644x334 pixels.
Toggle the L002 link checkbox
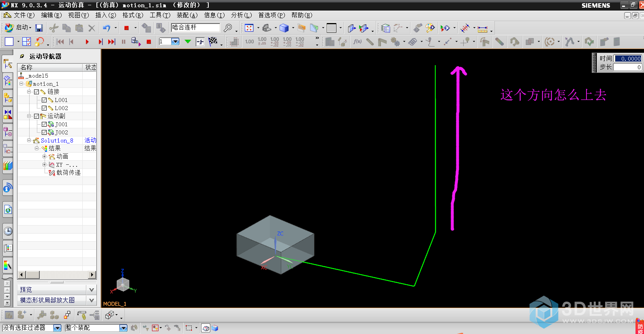(x=44, y=108)
